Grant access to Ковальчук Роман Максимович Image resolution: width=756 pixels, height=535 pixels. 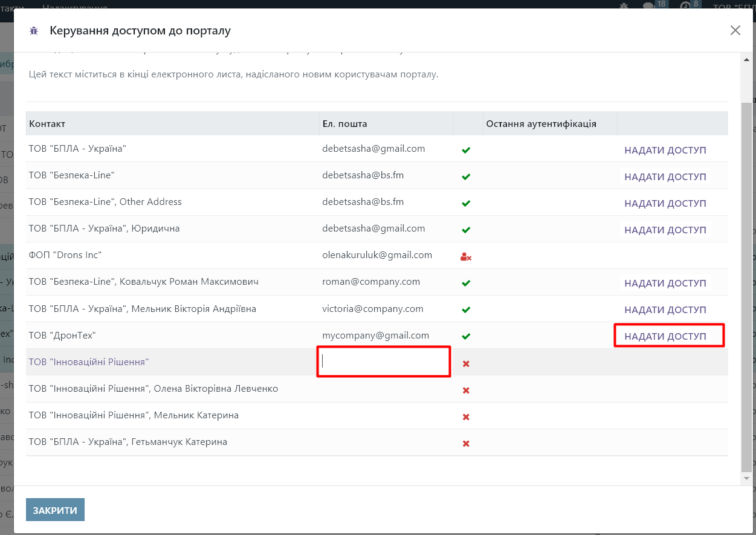[x=665, y=283]
